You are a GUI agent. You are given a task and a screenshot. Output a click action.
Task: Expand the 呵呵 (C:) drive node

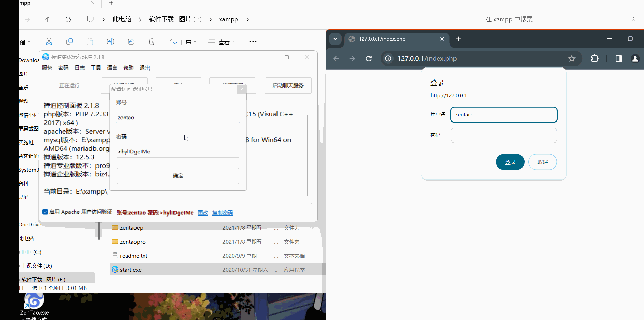click(20, 252)
